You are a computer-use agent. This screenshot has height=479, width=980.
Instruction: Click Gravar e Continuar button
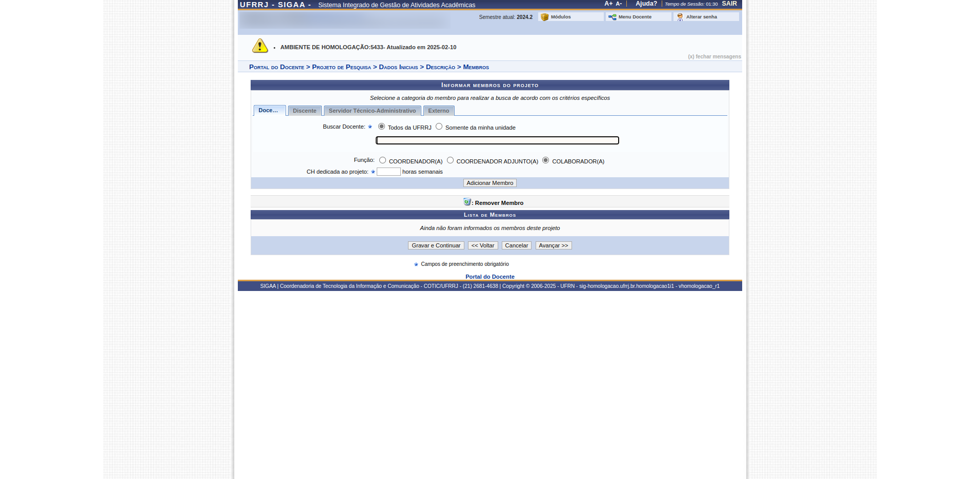(x=436, y=245)
